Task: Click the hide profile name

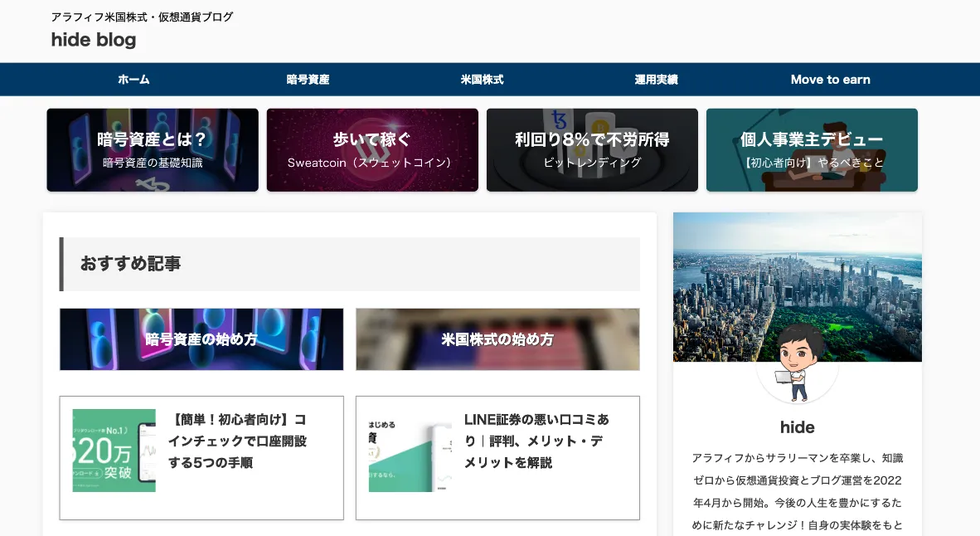Action: 798,428
